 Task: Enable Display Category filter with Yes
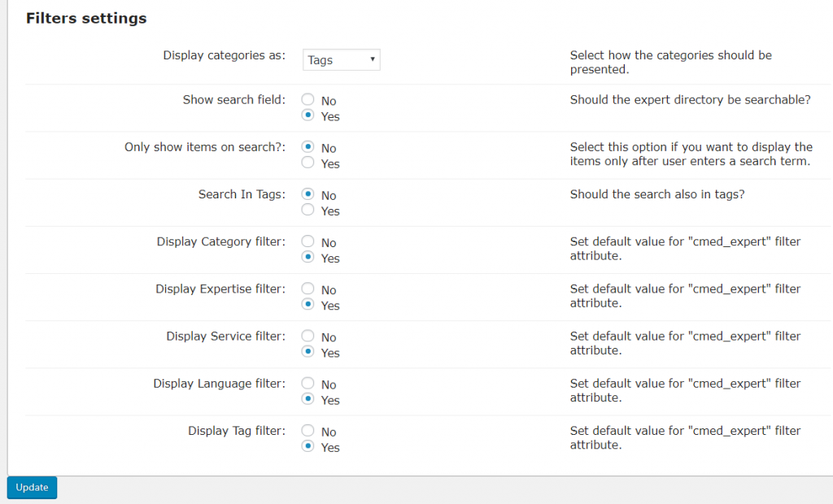point(307,257)
